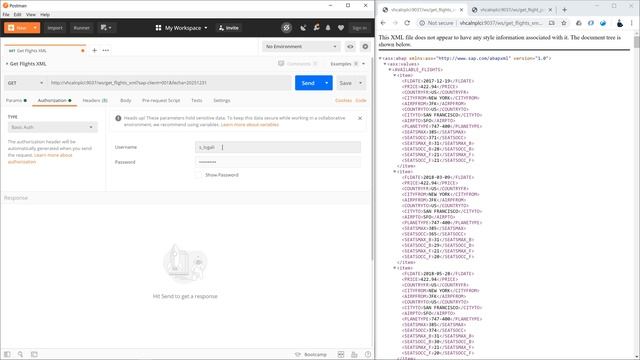
Task: Bookmark the page with the star icon
Action: click(x=564, y=23)
